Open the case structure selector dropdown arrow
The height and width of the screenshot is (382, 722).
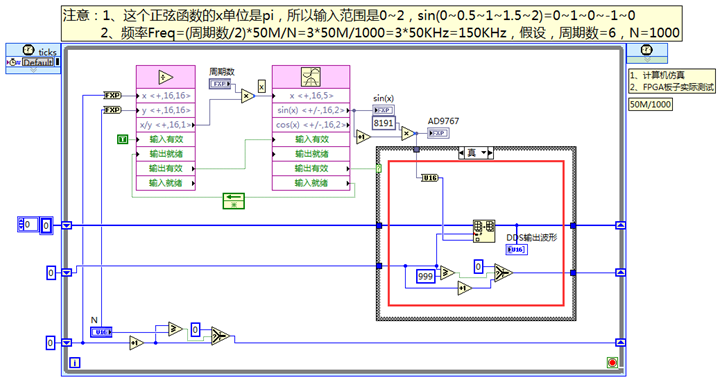coord(483,152)
